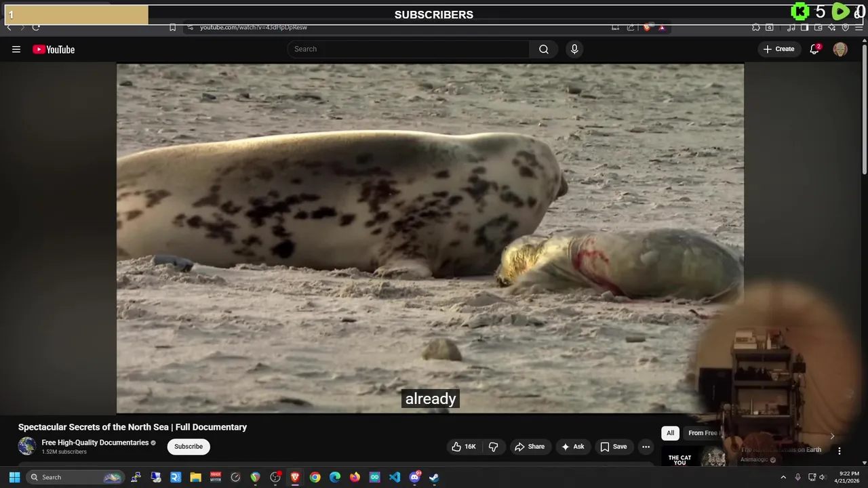Open Brave browser from the taskbar
Viewport: 868px width, 488px height.
295,477
